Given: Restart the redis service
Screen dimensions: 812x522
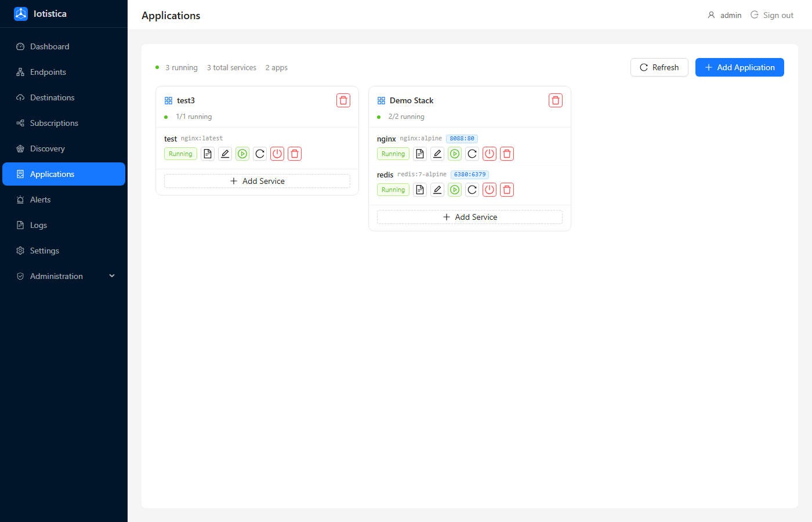Looking at the screenshot, I should tap(472, 190).
